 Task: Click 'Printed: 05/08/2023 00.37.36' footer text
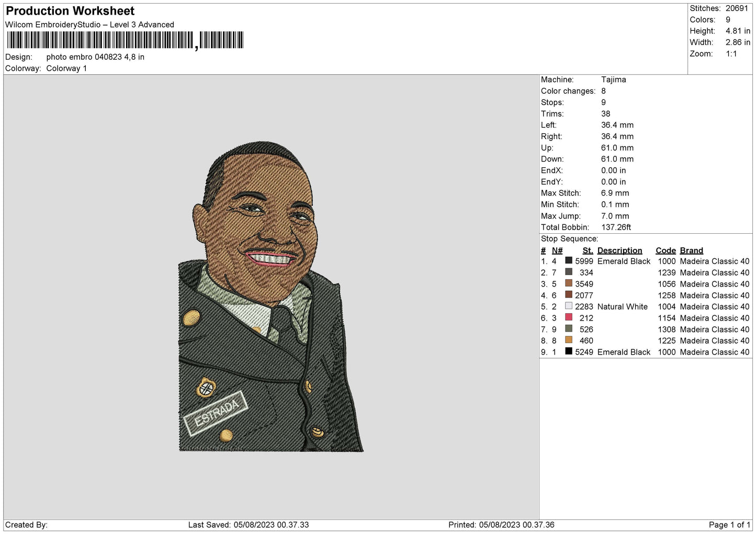pyautogui.click(x=501, y=525)
